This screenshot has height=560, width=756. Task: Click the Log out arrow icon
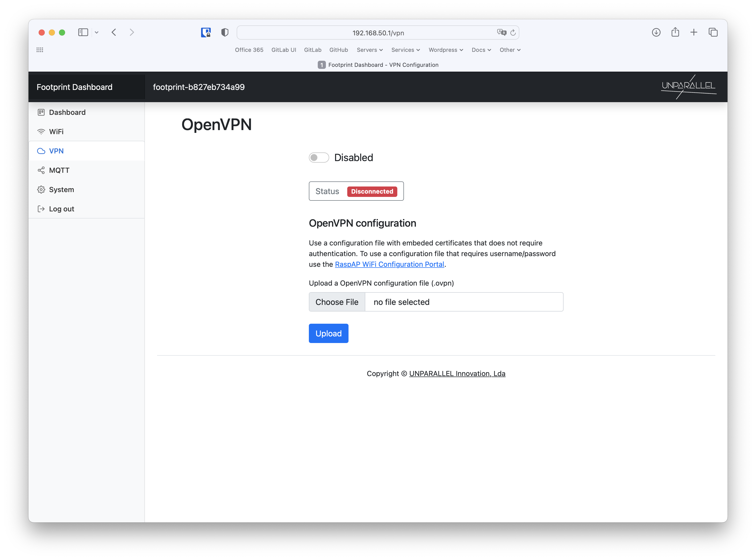[41, 209]
